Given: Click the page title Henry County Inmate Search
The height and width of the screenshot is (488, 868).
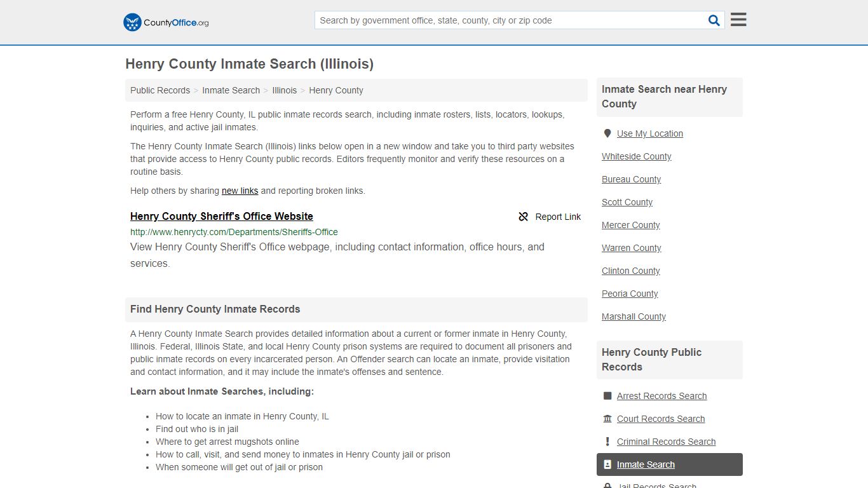Looking at the screenshot, I should point(249,64).
